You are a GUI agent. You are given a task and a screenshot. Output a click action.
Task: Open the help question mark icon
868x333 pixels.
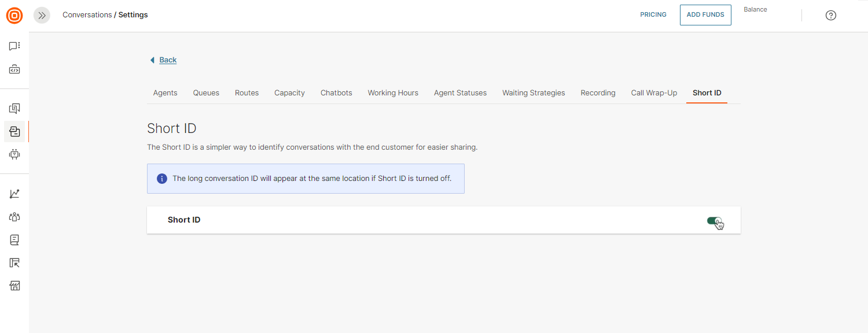pyautogui.click(x=830, y=16)
